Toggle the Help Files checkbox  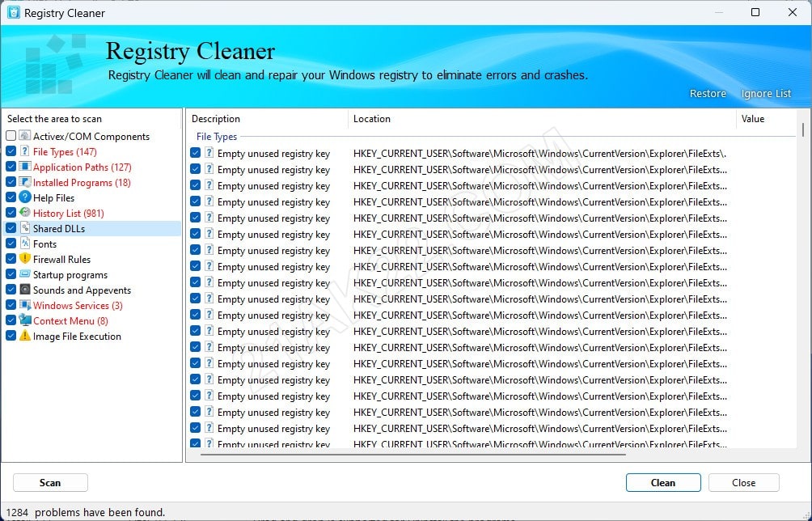(11, 197)
